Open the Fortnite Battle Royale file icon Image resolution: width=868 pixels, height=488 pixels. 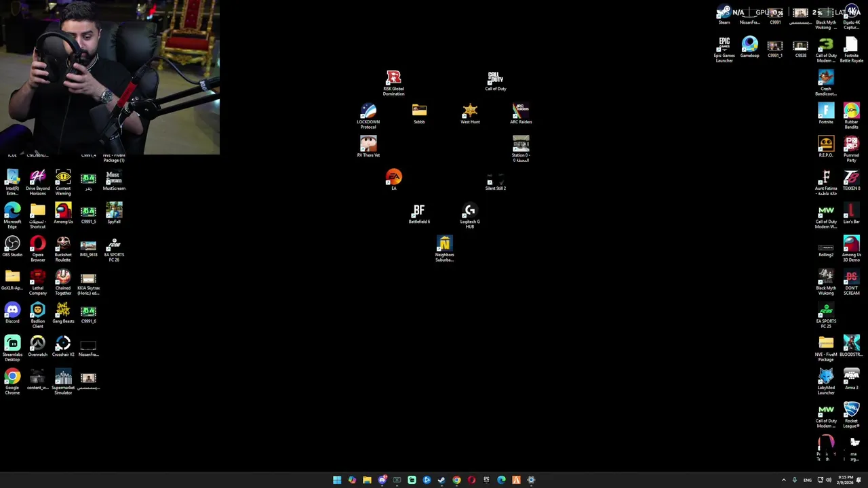(x=851, y=49)
